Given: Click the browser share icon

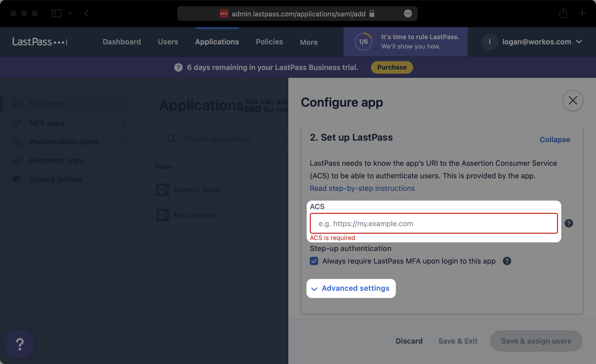Looking at the screenshot, I should [563, 13].
